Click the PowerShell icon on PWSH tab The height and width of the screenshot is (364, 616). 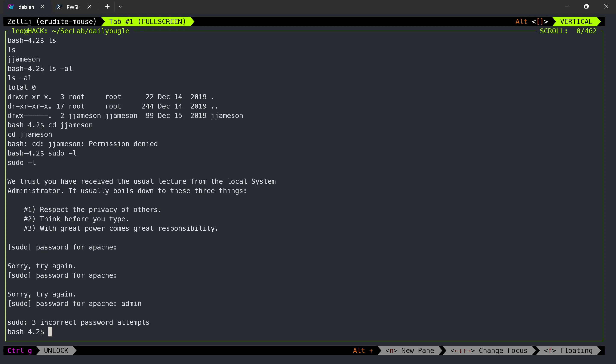coord(59,7)
